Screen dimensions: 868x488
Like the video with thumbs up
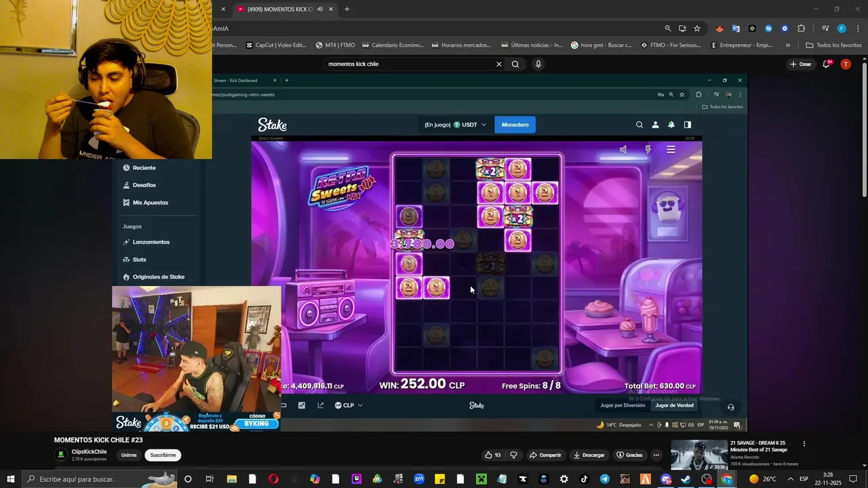(488, 455)
